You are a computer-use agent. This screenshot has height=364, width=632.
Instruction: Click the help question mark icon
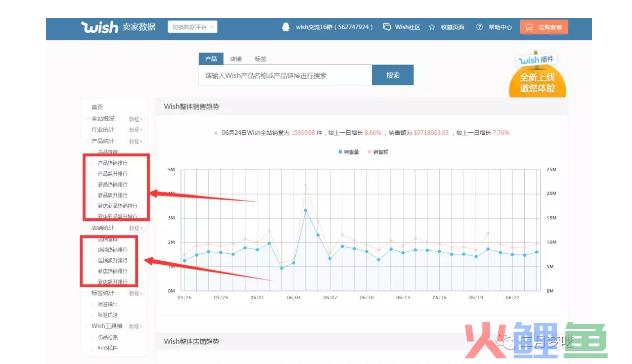click(479, 27)
